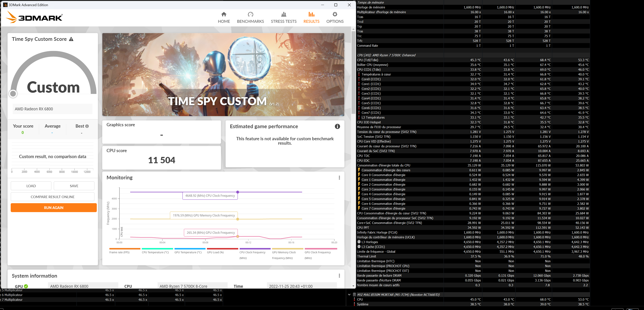644x310 pixels.
Task: Click the HOME house icon
Action: (x=224, y=14)
